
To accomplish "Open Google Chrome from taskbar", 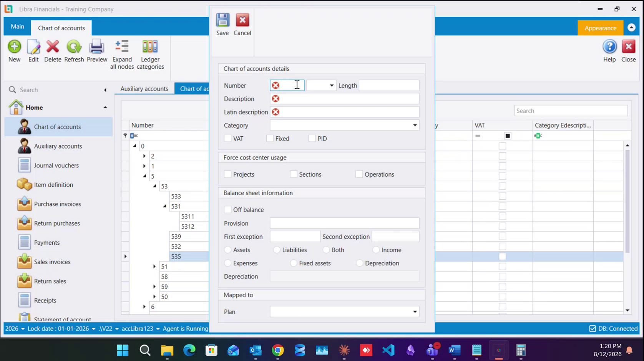I will [278, 350].
